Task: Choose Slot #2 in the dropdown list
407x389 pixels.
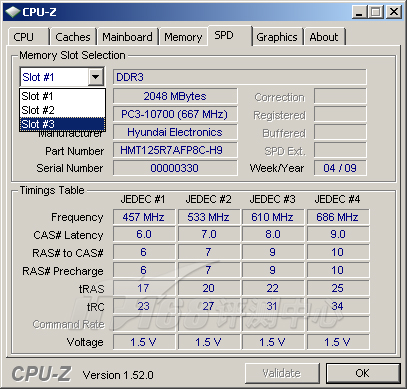Action: click(x=63, y=110)
